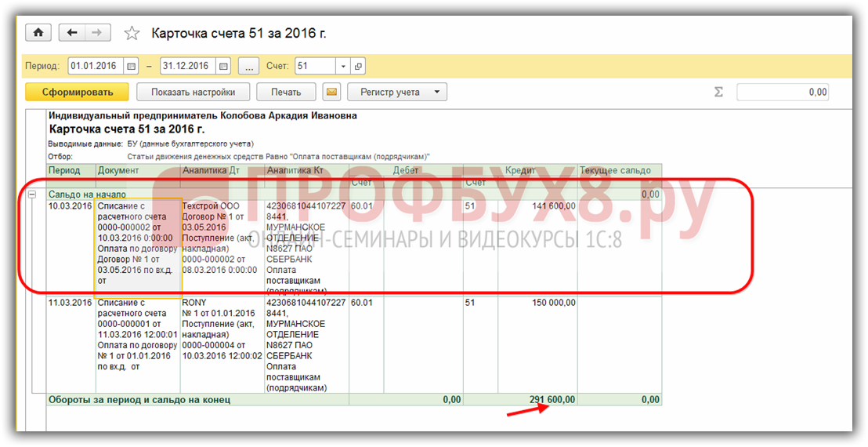The width and height of the screenshot is (868, 447).
Task: Select the Списание document cell dated 10.03.2016
Action: tap(138, 245)
